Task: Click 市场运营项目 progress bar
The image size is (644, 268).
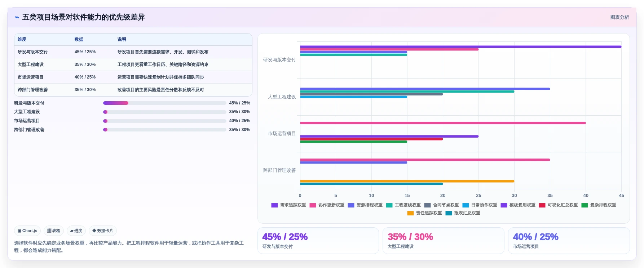Action: (165, 121)
